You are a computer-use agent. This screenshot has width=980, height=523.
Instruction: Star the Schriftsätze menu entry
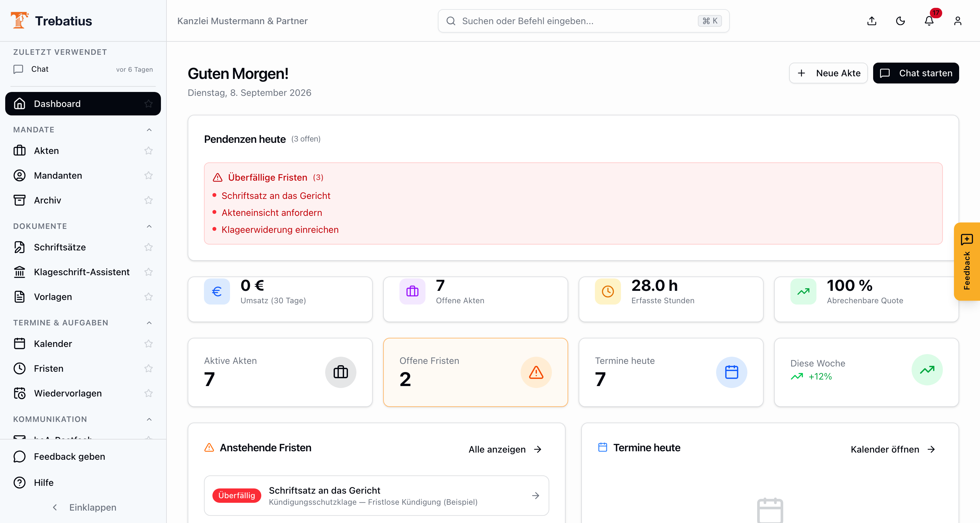[148, 247]
